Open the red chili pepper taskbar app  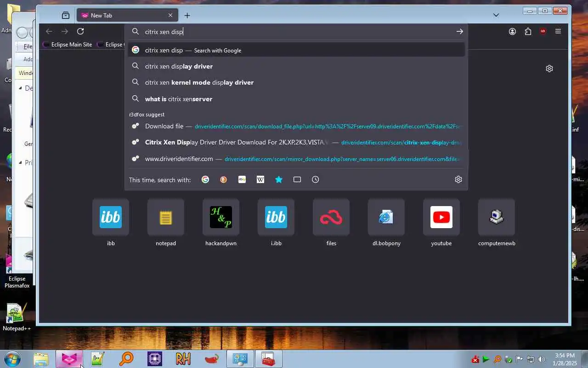212,359
